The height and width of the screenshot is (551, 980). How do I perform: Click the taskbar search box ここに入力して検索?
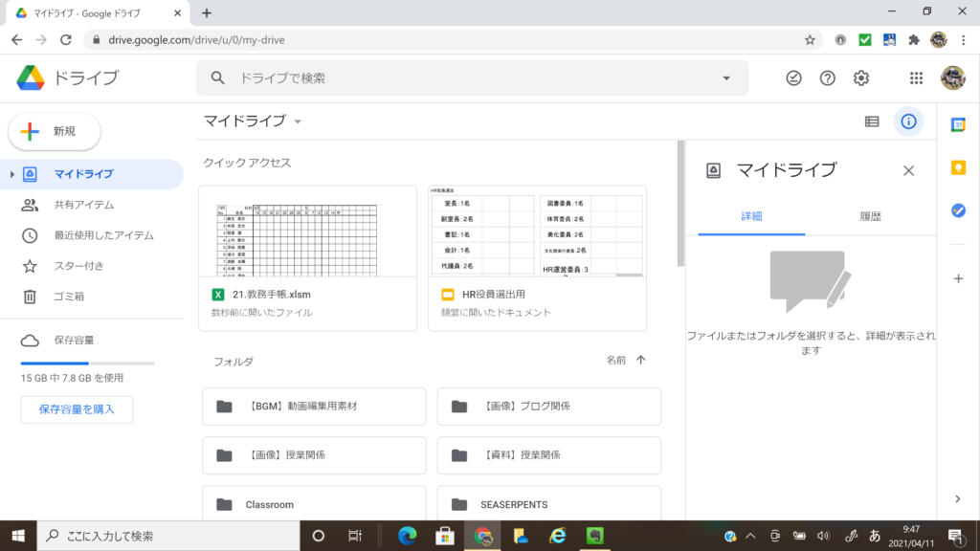point(168,536)
